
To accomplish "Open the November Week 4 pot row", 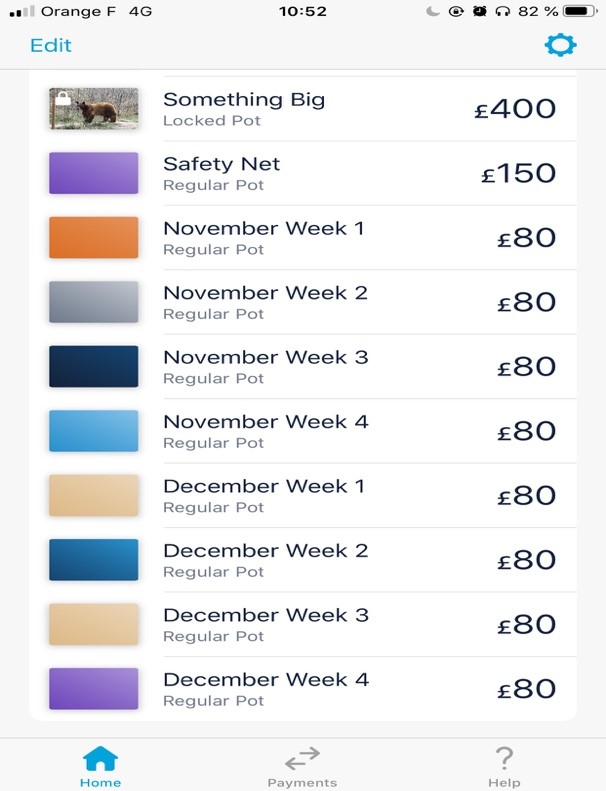I will (x=303, y=431).
